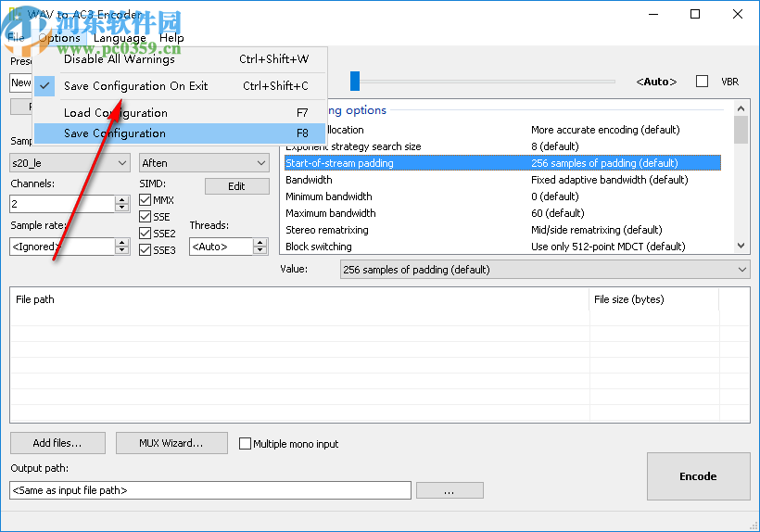Viewport: 760px width, 532px height.
Task: Minimize the encoder window
Action: (x=653, y=14)
